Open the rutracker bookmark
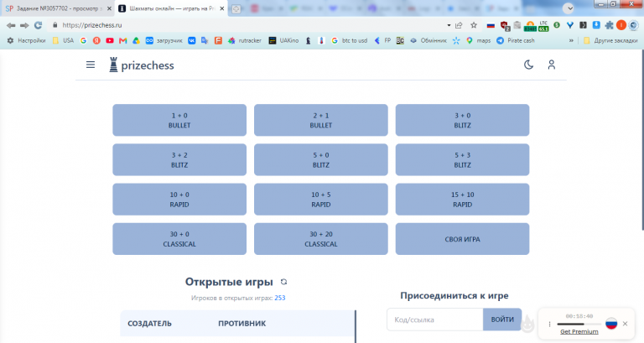This screenshot has height=343, width=644. click(245, 40)
